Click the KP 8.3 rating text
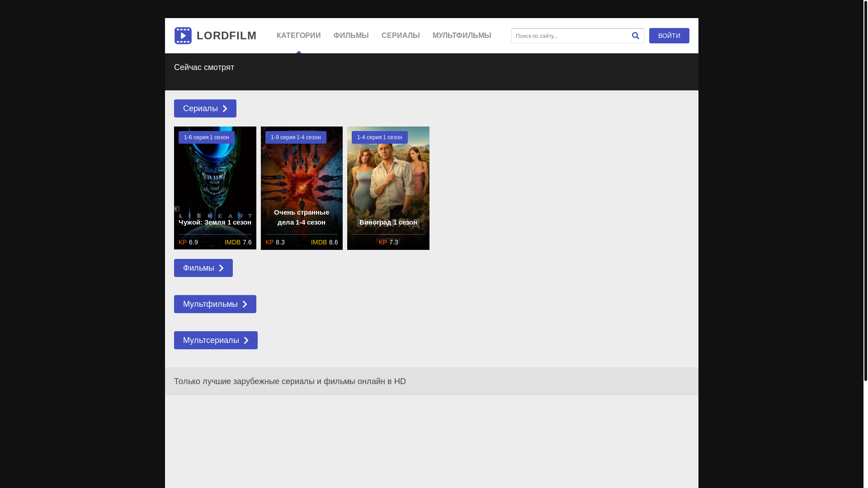868x488 pixels. 275,242
